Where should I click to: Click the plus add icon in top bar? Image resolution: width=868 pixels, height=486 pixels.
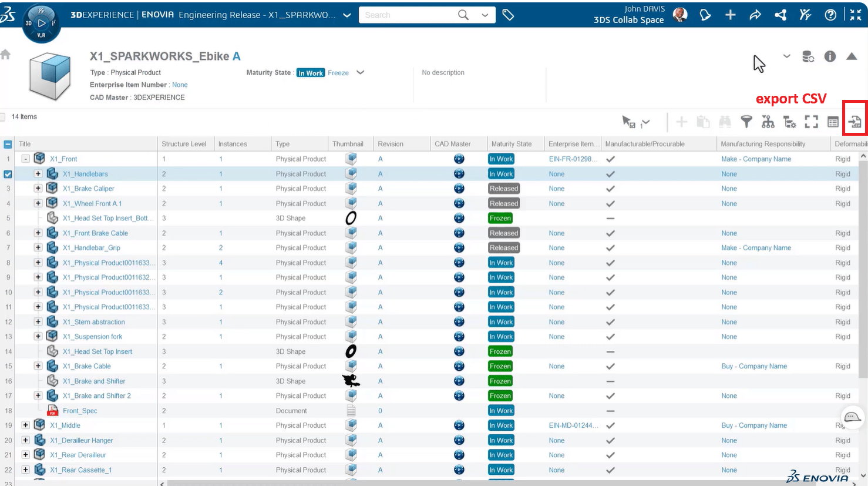pyautogui.click(x=730, y=15)
